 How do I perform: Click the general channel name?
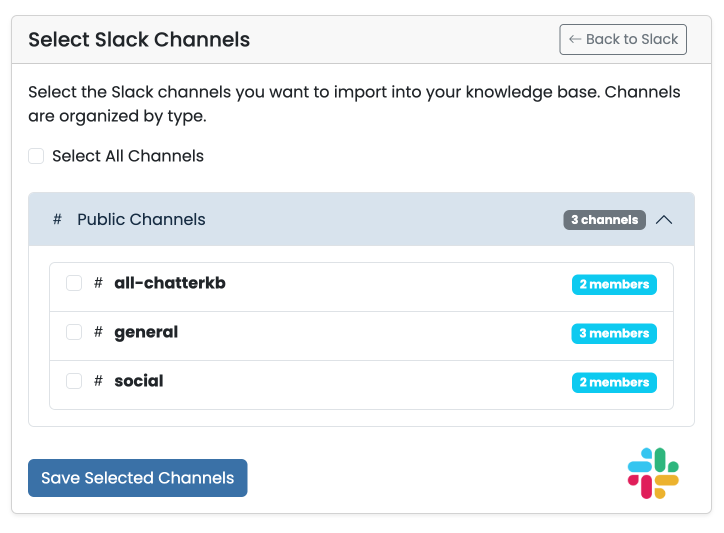[146, 333]
